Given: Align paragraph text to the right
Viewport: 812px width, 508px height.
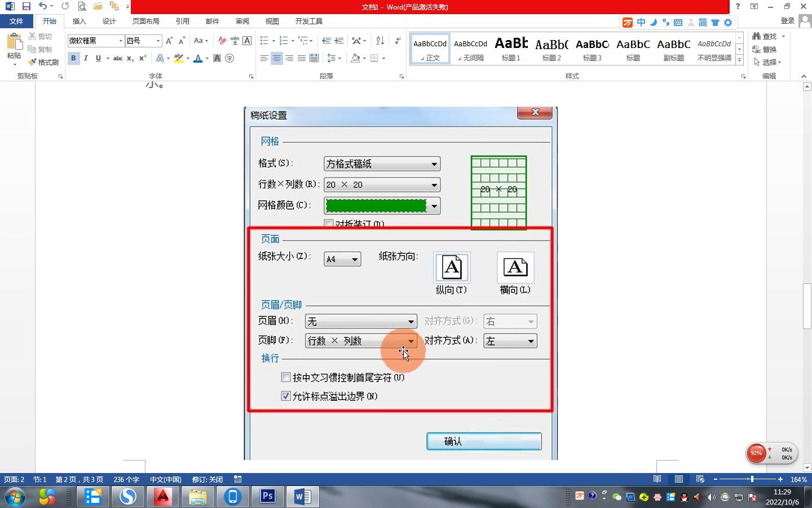Looking at the screenshot, I should (x=289, y=58).
